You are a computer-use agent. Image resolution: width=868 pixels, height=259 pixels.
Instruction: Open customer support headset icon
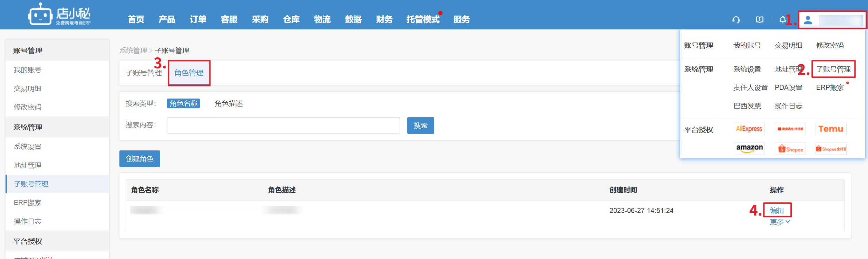tap(736, 20)
